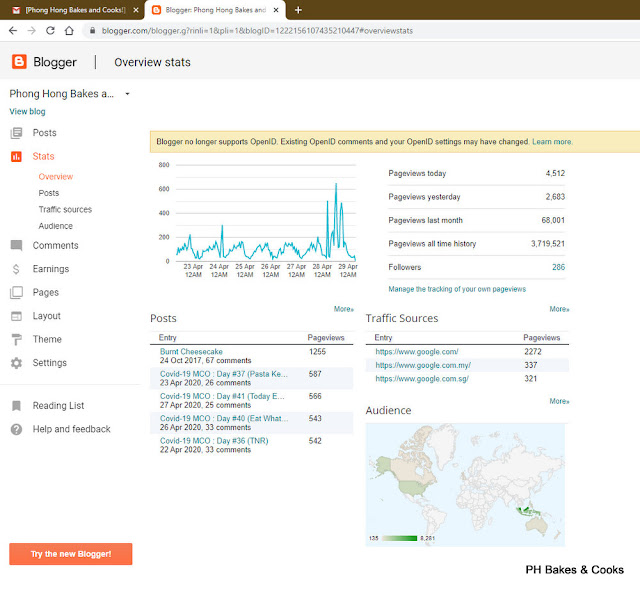This screenshot has height=589, width=640.
Task: Close the Gmail Phong Hong tab
Action: pos(136,10)
